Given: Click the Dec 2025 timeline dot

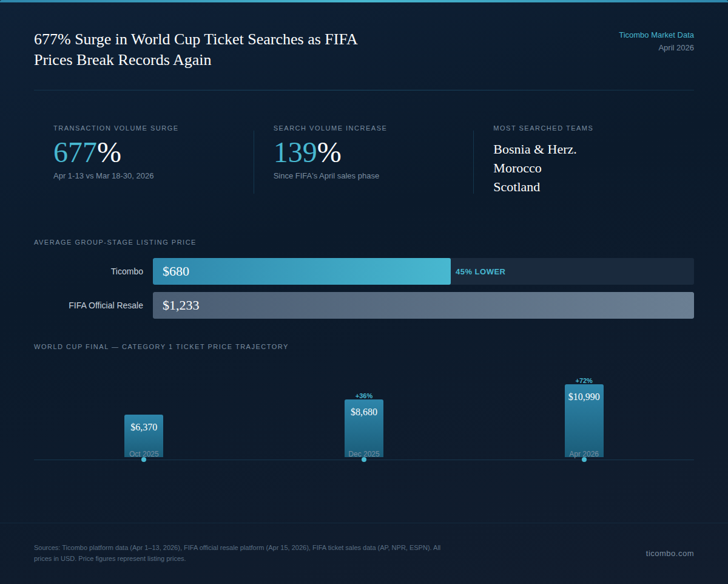Looking at the screenshot, I should click(x=364, y=460).
